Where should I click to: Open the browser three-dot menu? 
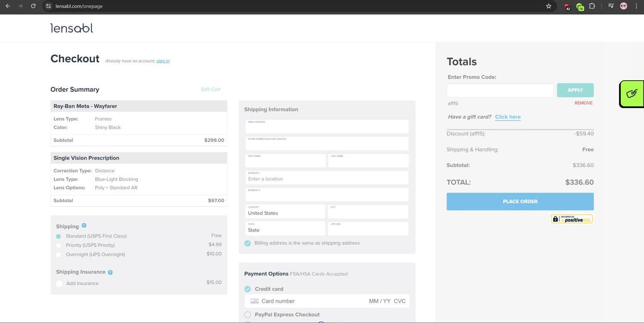click(x=636, y=6)
